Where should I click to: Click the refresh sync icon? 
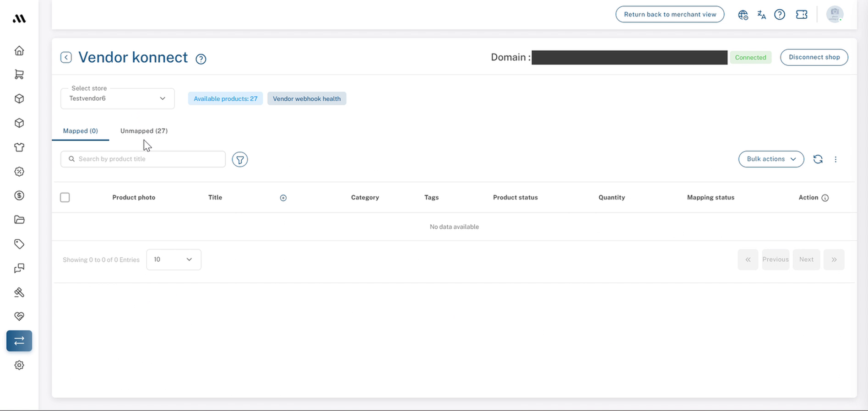(818, 159)
